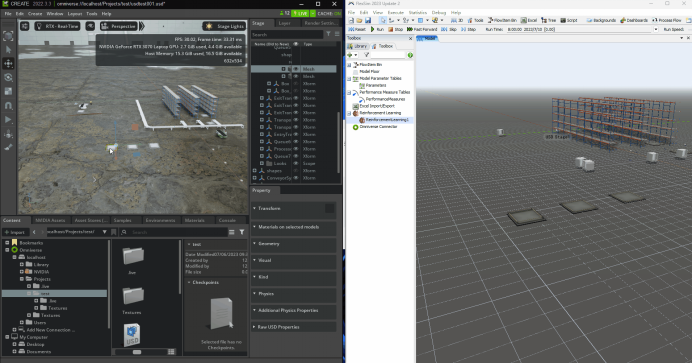Open the Layout menu in Omniverse
Image resolution: width=693 pixels, height=363 pixels.
click(75, 14)
